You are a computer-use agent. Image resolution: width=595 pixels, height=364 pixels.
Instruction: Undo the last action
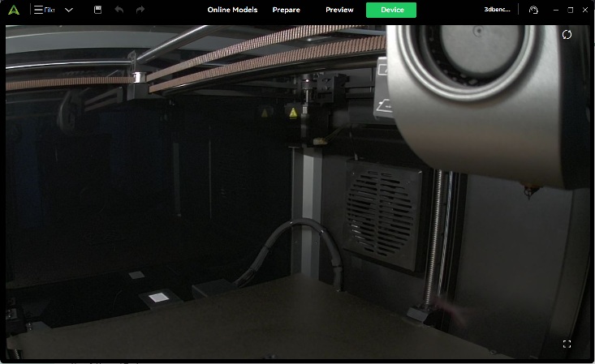click(119, 10)
